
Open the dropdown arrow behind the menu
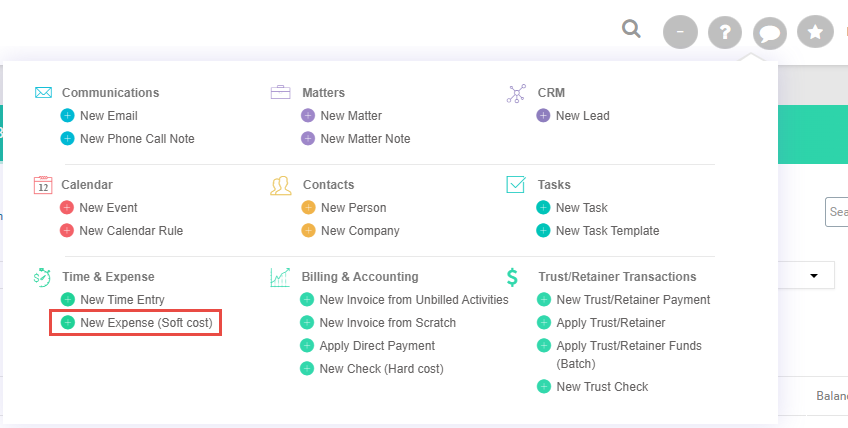[814, 276]
